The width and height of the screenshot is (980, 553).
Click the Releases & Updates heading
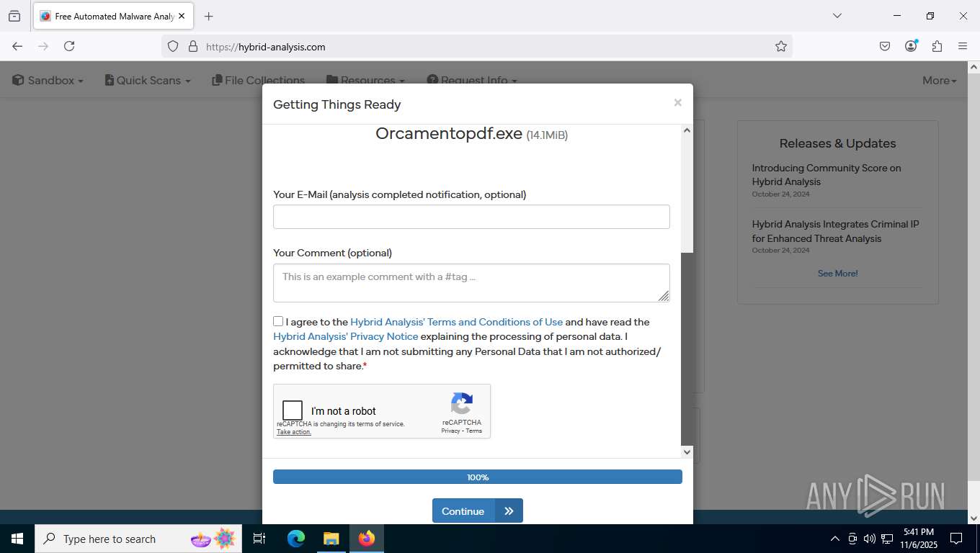pos(837,143)
